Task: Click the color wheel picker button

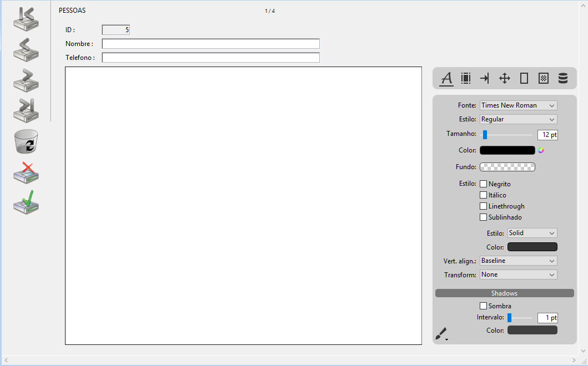Action: pos(541,150)
